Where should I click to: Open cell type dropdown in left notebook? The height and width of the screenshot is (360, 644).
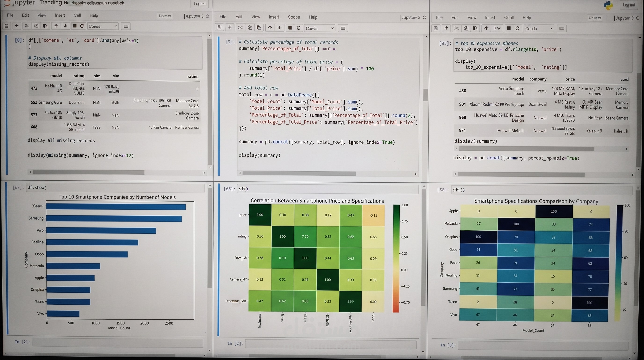pos(103,26)
